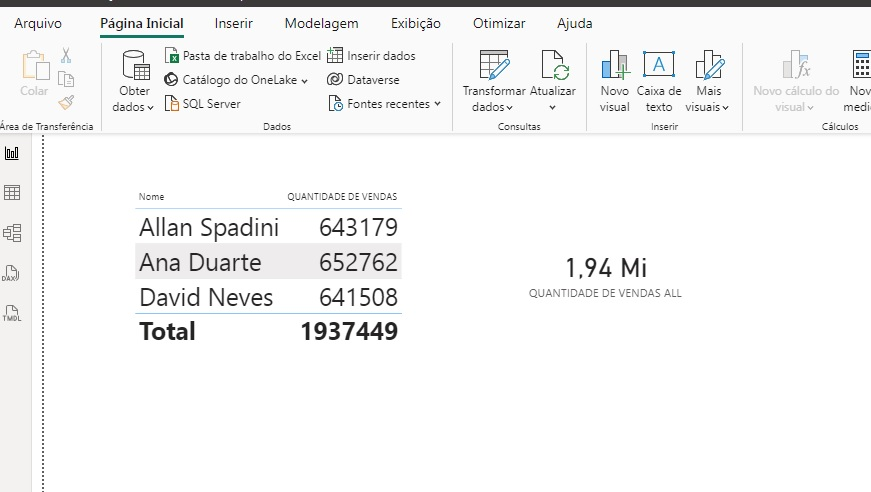The image size is (871, 492).
Task: Expand the Fontes recentes chevron
Action: pos(438,104)
